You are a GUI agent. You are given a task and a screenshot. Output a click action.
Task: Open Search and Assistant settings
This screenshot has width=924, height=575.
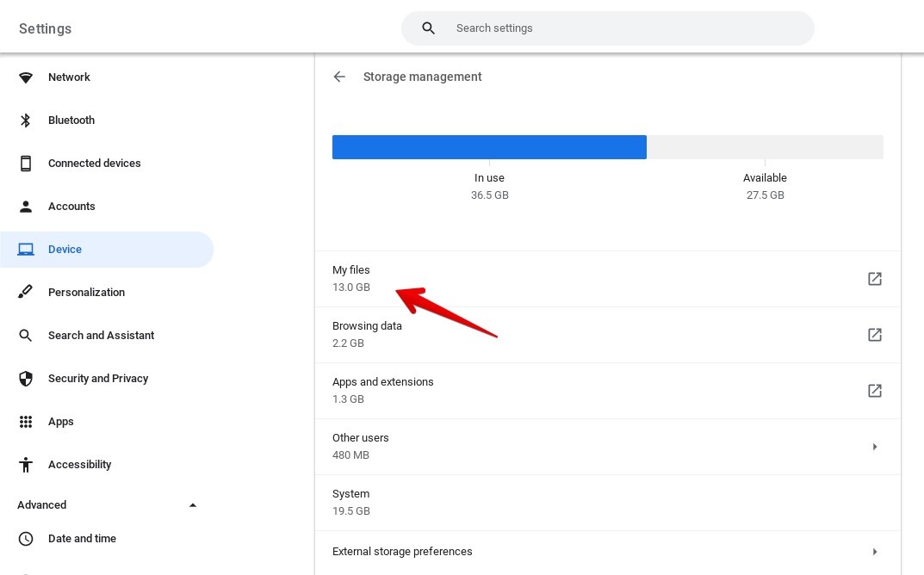tap(101, 335)
